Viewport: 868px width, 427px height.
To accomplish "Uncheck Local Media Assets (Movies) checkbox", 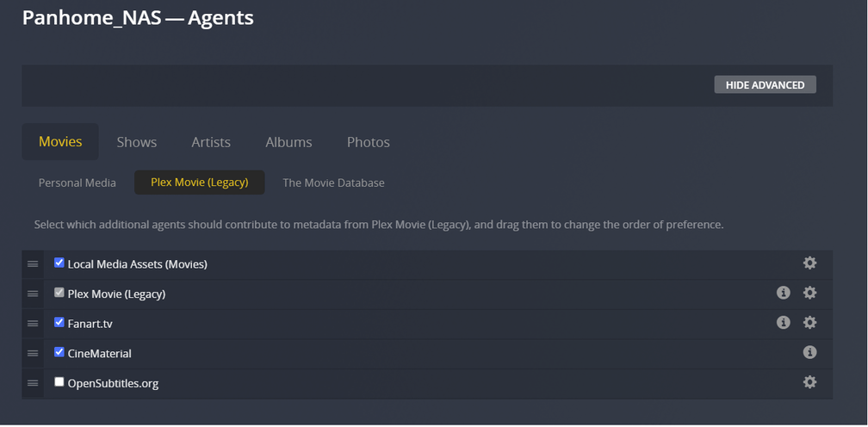I will click(59, 263).
